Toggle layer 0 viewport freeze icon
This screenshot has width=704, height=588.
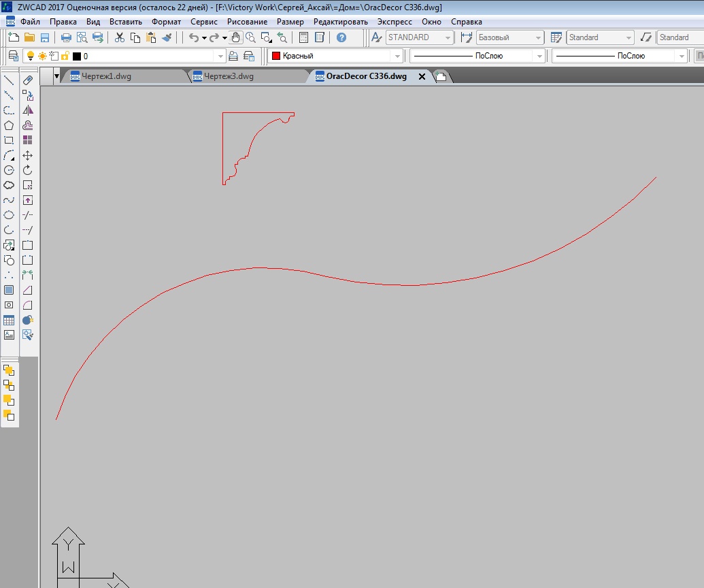(54, 56)
